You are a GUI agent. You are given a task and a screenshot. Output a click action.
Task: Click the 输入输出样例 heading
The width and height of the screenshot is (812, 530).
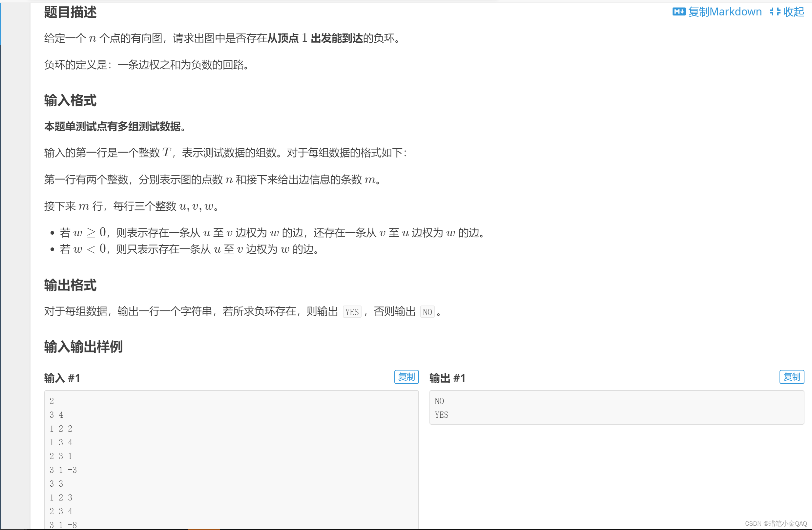tap(83, 347)
